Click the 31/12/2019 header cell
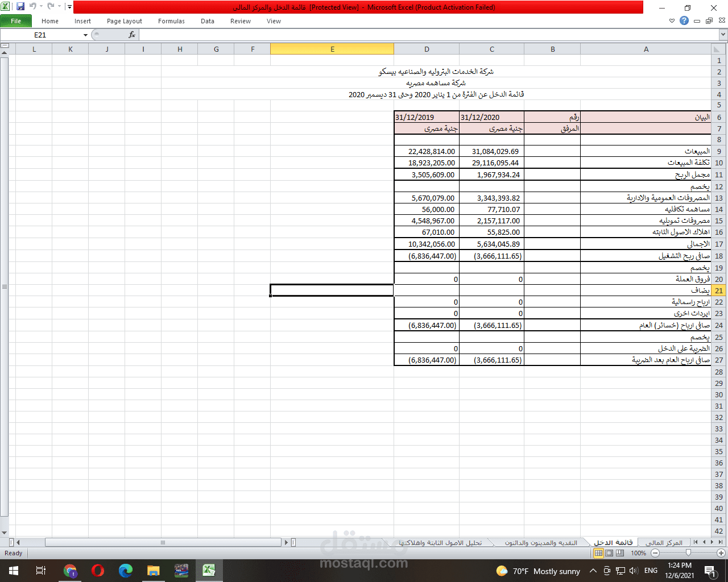The image size is (728, 582). pos(427,117)
